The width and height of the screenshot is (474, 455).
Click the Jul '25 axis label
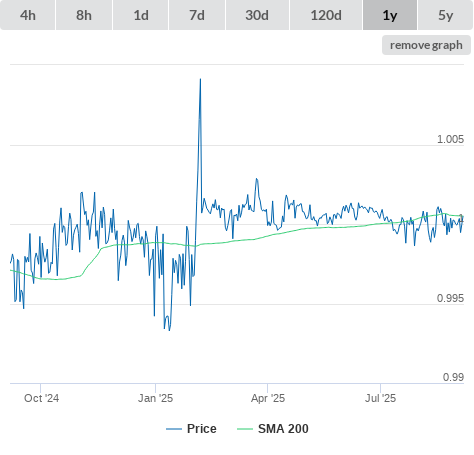pyautogui.click(x=380, y=398)
